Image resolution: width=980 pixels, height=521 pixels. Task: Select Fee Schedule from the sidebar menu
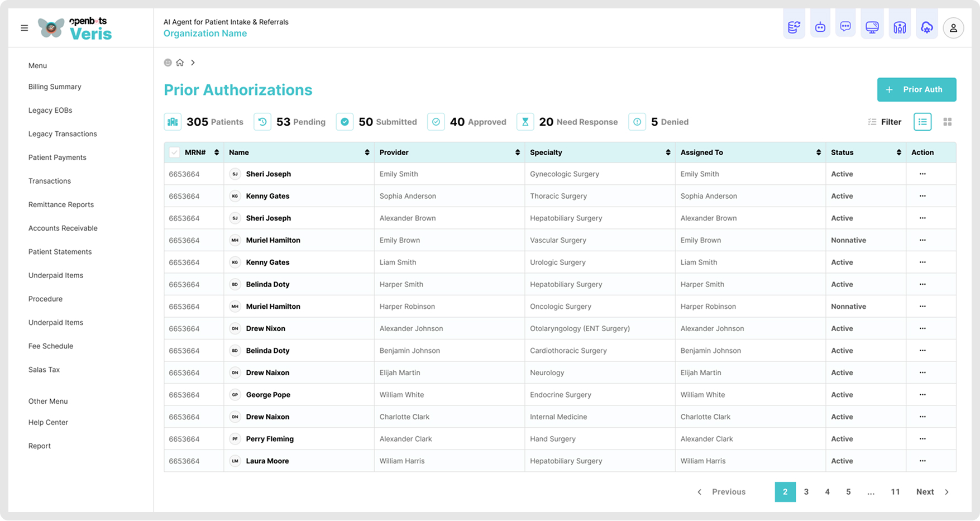coord(51,346)
